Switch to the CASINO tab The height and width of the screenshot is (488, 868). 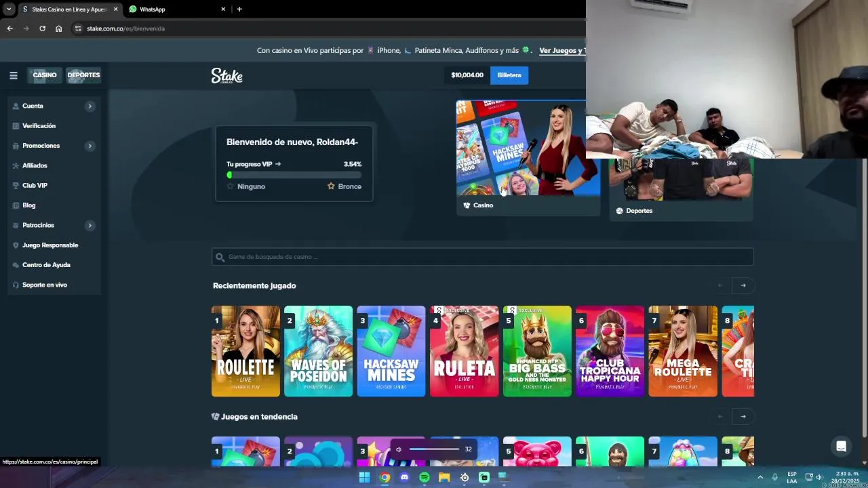point(45,75)
